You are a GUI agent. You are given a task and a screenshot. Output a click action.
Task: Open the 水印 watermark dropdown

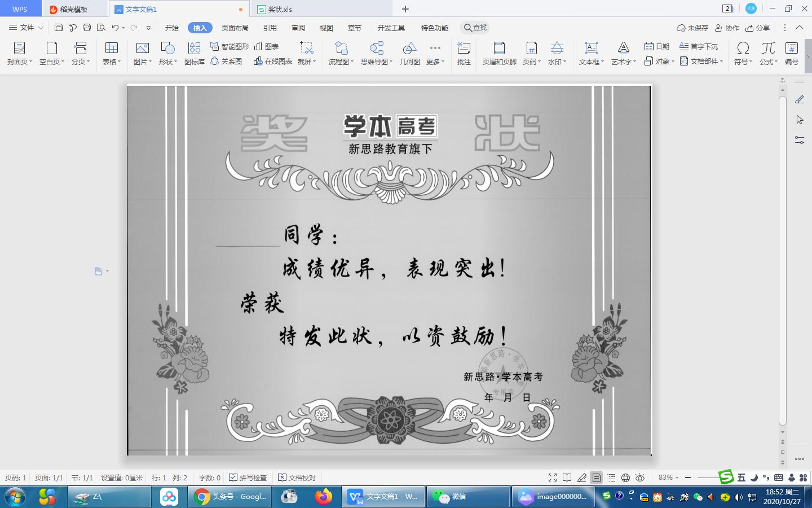click(x=557, y=54)
